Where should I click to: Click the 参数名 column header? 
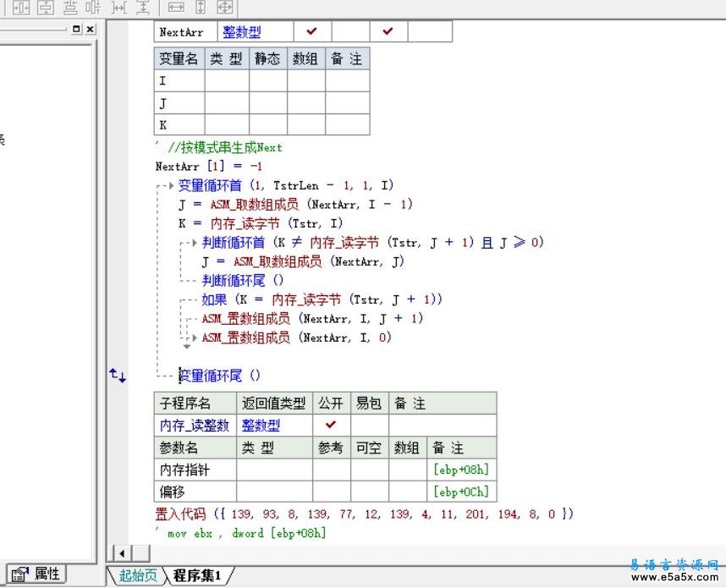pyautogui.click(x=195, y=448)
